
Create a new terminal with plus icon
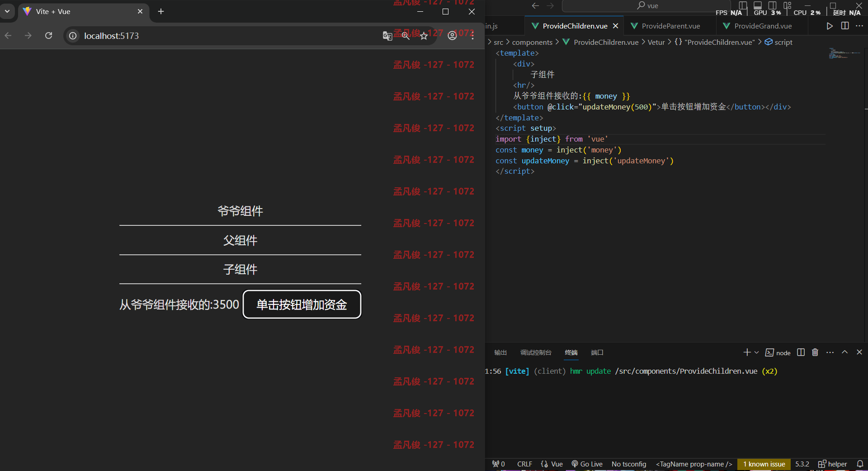click(x=747, y=352)
